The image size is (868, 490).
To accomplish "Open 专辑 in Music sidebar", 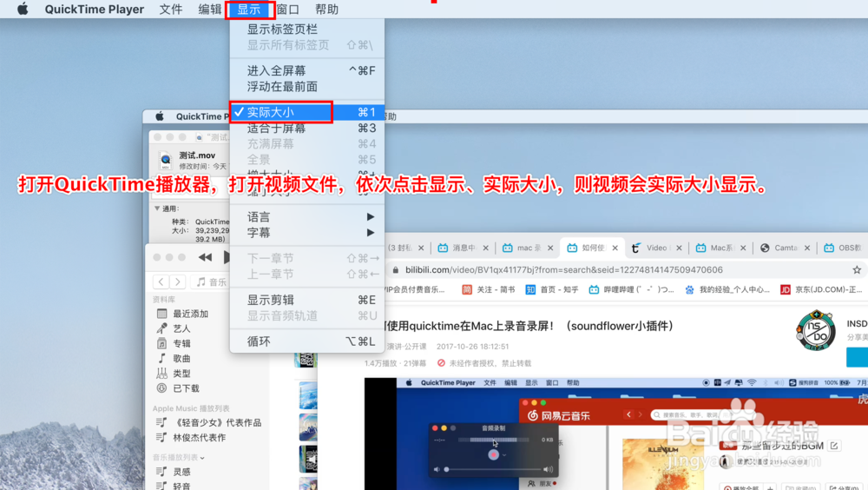I will pyautogui.click(x=181, y=344).
